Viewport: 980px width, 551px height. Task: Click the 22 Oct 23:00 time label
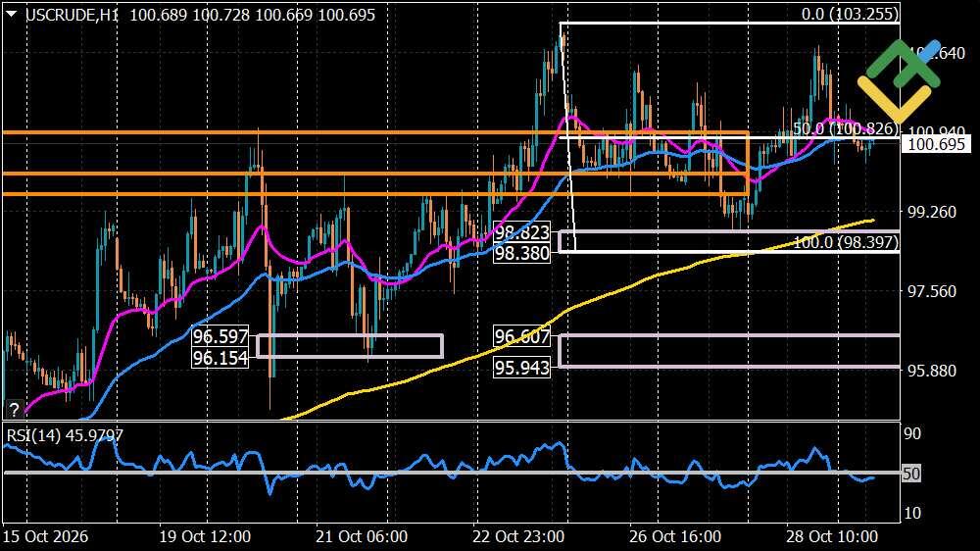point(518,536)
